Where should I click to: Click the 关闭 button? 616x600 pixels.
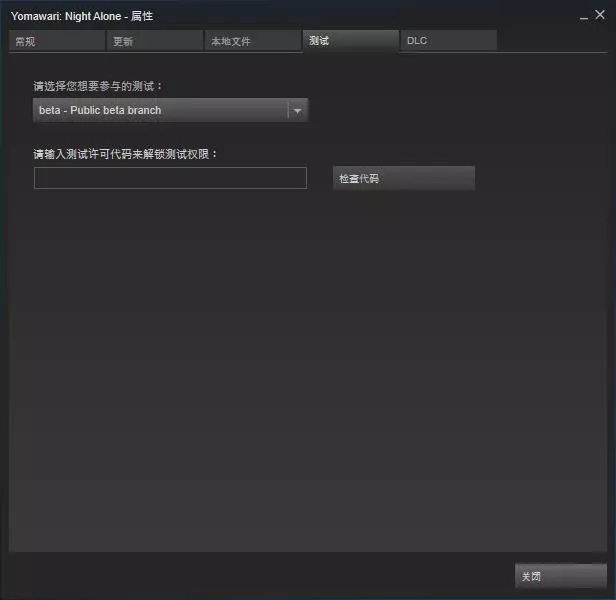(x=561, y=576)
